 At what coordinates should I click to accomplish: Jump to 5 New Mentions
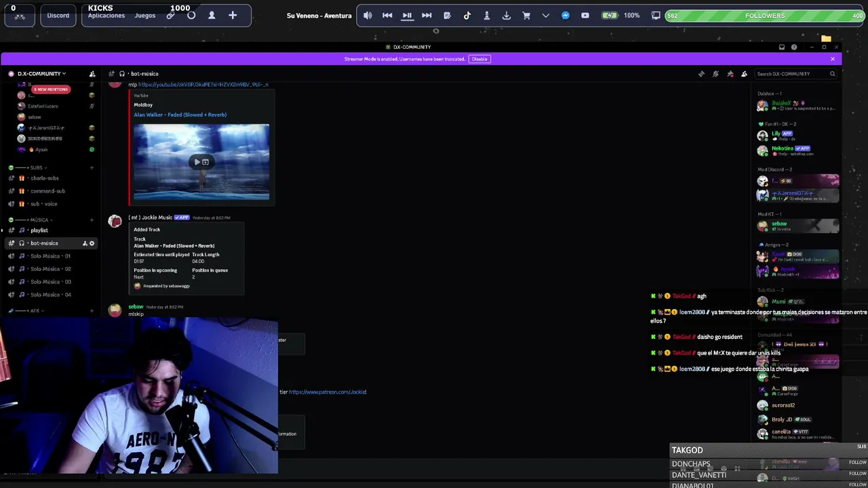(x=51, y=89)
